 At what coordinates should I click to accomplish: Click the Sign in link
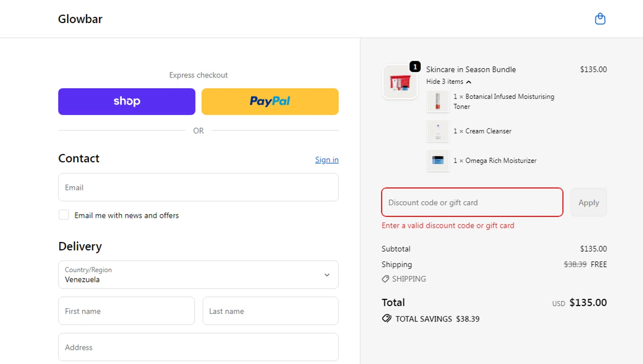(327, 160)
